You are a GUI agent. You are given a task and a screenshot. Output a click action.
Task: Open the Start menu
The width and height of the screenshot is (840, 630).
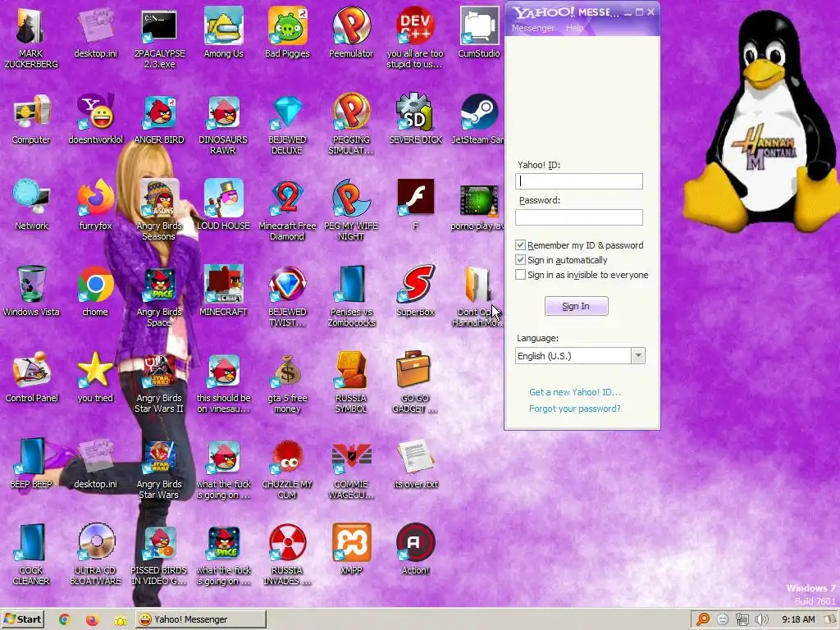coord(22,619)
